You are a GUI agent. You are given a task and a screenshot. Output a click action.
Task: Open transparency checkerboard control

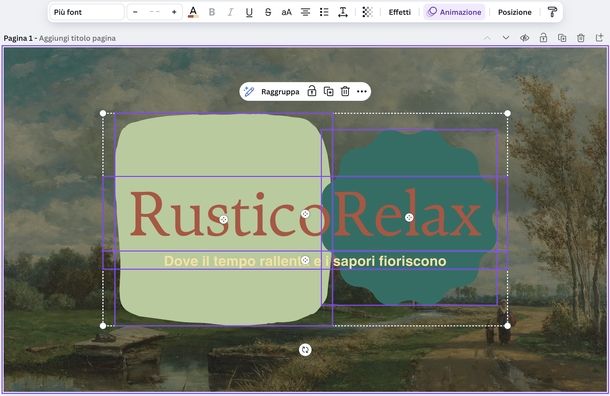(367, 12)
